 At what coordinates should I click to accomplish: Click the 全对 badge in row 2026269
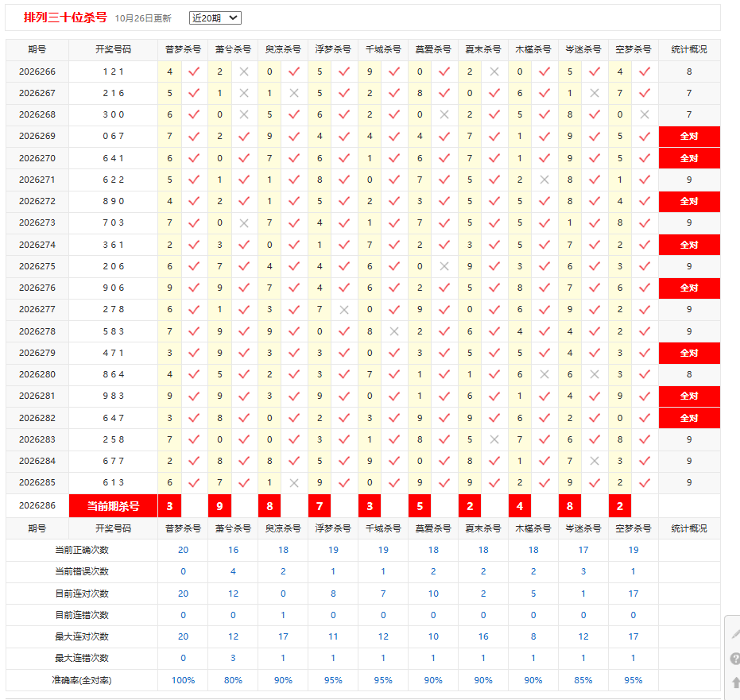[x=689, y=137]
